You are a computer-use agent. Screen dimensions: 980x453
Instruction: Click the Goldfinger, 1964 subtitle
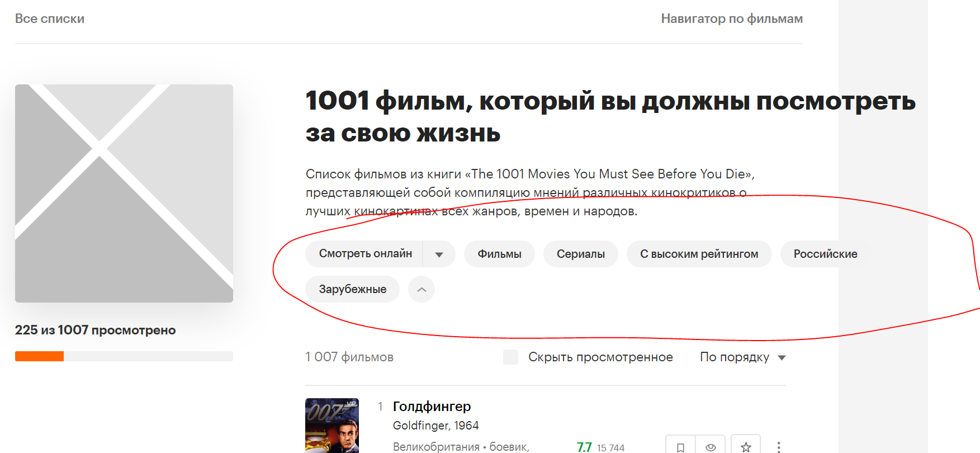coord(435,426)
